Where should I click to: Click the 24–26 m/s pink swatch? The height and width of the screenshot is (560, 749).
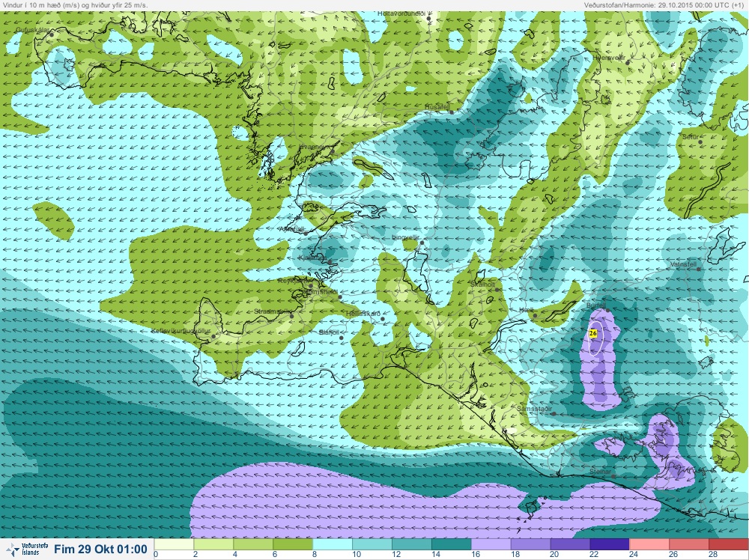pyautogui.click(x=649, y=544)
